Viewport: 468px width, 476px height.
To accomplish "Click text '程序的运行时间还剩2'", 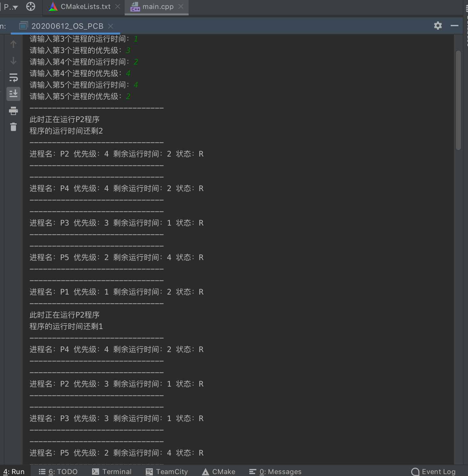I will [66, 131].
